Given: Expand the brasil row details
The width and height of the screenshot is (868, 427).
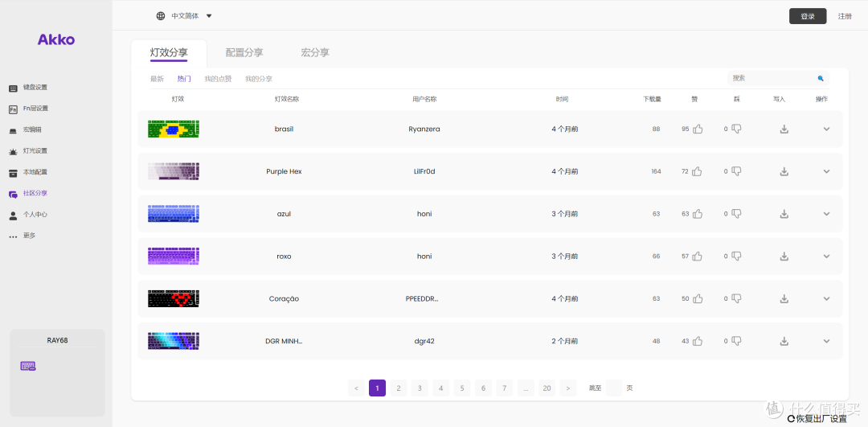Looking at the screenshot, I should [x=826, y=129].
